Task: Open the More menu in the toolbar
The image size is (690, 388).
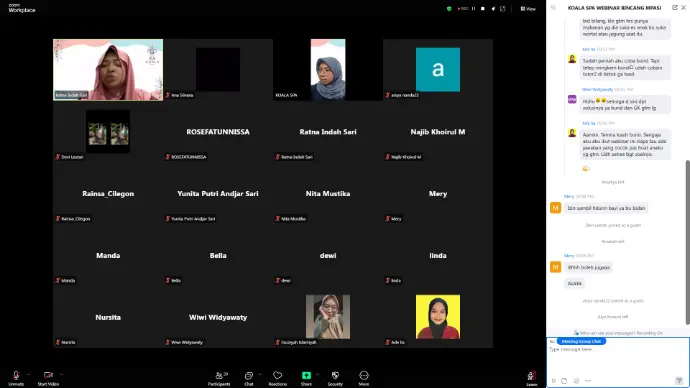Action: (x=364, y=378)
